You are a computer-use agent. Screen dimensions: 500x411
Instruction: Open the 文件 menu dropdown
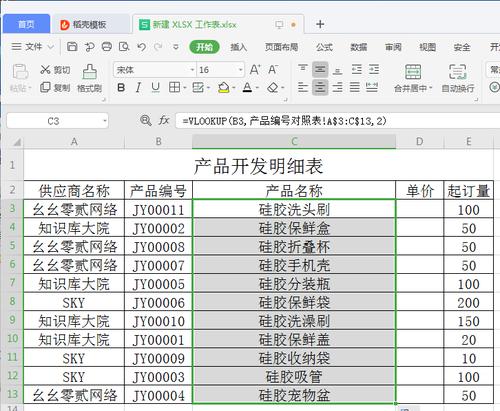[x=33, y=47]
